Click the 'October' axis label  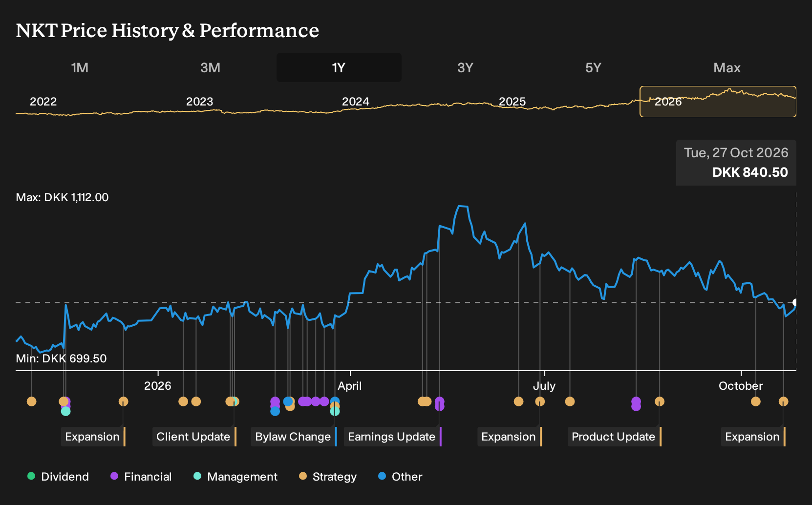click(741, 386)
